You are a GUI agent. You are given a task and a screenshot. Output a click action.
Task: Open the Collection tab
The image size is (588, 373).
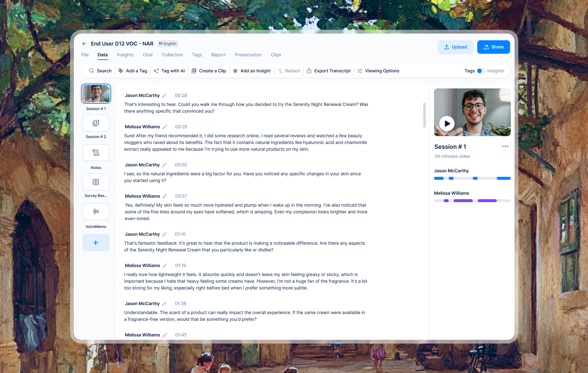(x=172, y=55)
